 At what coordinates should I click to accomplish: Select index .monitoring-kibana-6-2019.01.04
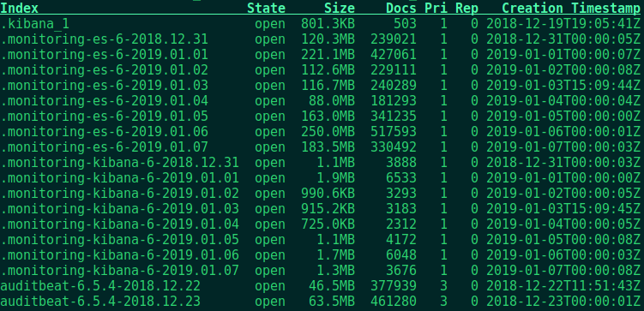[x=120, y=224]
